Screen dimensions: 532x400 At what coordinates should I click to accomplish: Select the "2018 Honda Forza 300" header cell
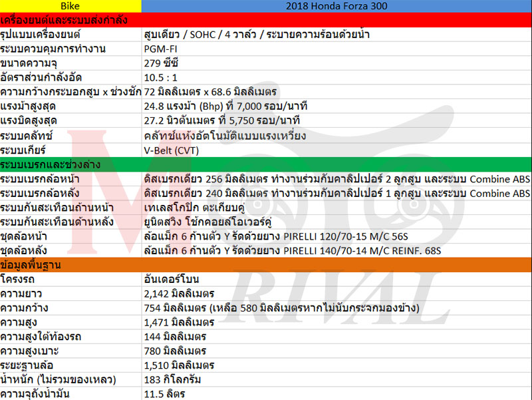[336, 6]
